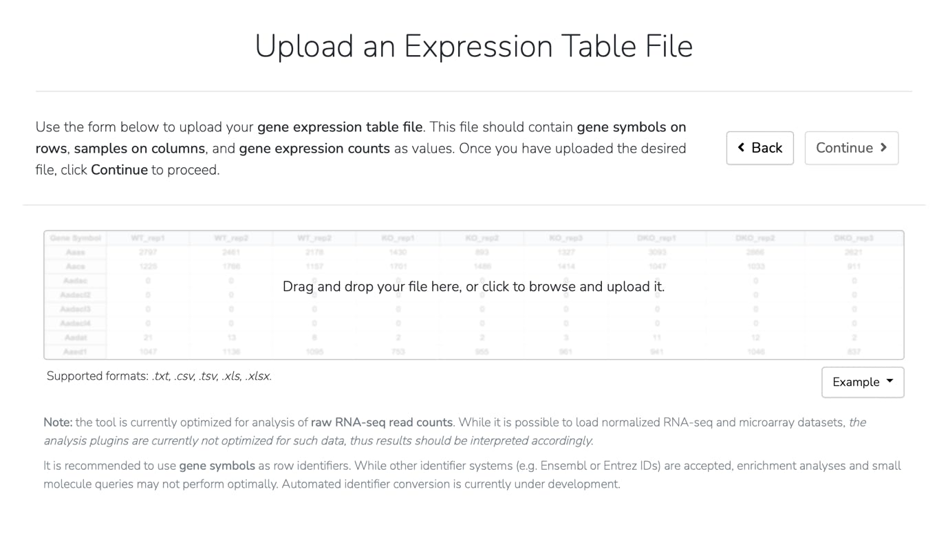Click the Gene Symbol column header in preview
Viewport: 948px width, 560px height.
tap(76, 238)
